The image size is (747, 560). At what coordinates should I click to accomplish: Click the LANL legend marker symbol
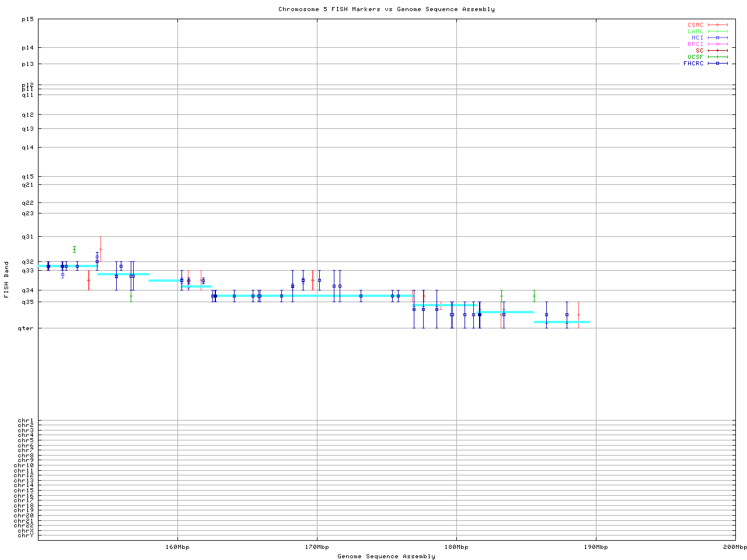(717, 32)
